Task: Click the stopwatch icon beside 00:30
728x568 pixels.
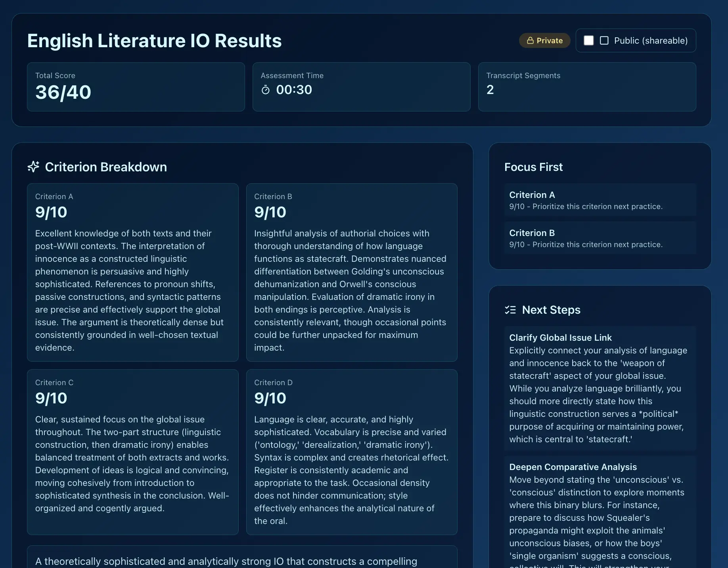Action: pyautogui.click(x=266, y=90)
